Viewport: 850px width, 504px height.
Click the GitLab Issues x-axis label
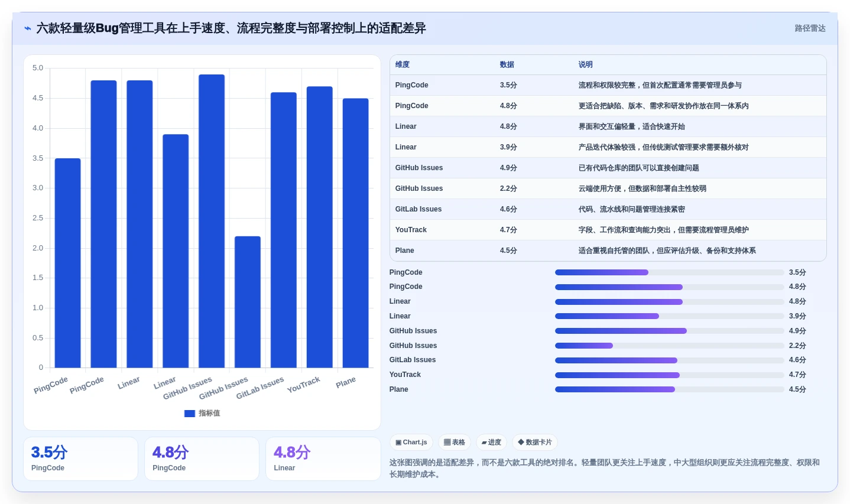click(260, 388)
